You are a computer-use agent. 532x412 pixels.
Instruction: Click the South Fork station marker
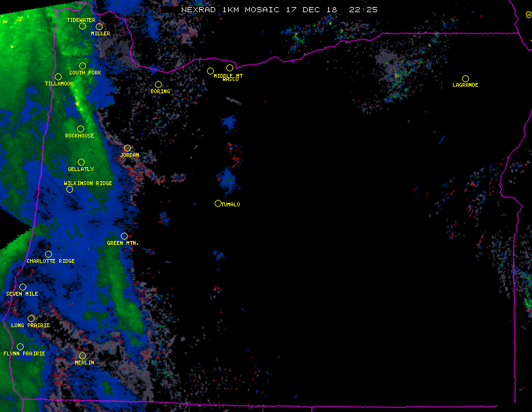point(82,66)
